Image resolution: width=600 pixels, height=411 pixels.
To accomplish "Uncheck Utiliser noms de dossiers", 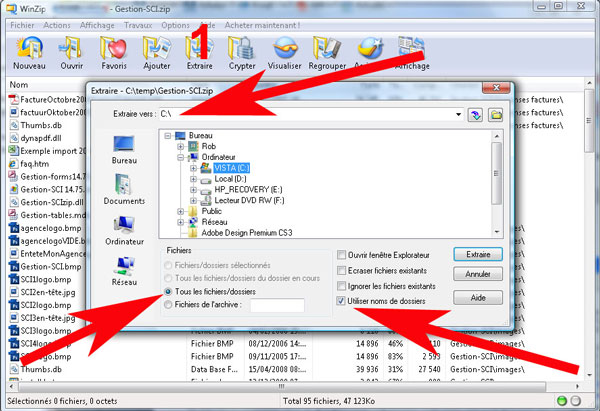I will coord(341,301).
